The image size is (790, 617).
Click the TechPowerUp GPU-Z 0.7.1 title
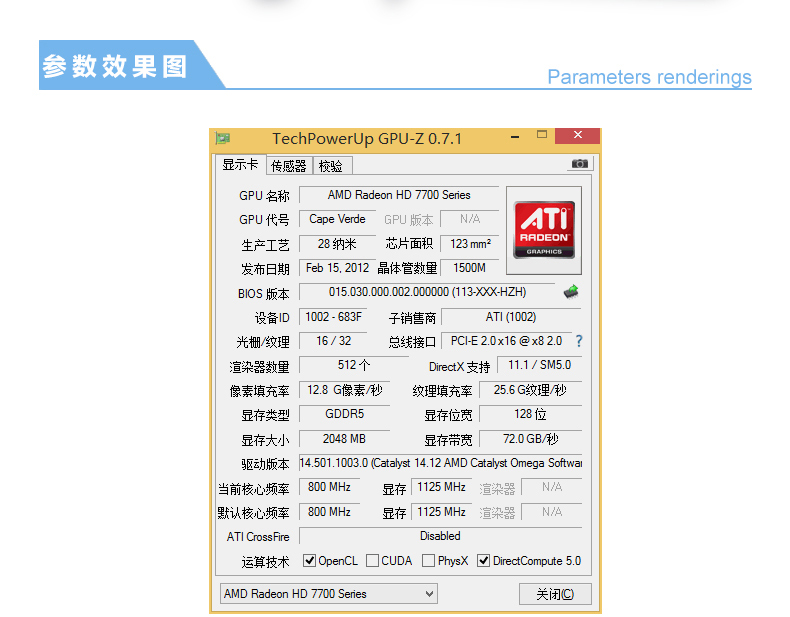367,139
